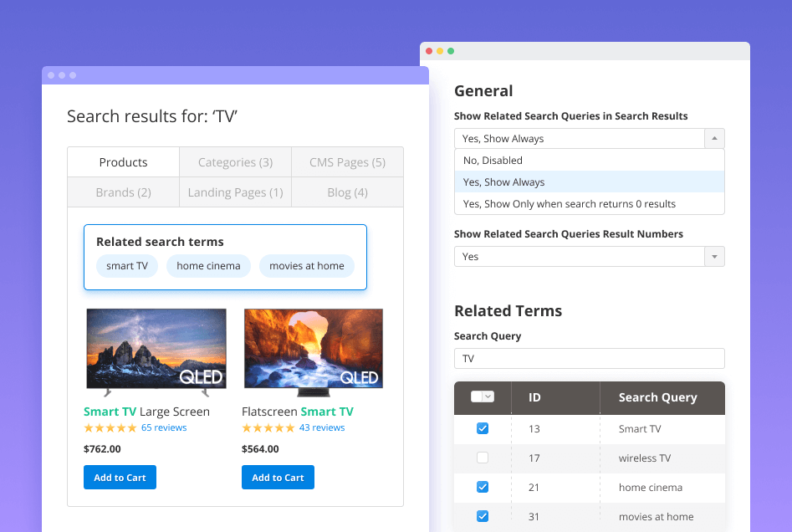
Task: Click the star rating under Flatscreen Smart TV
Action: tap(268, 427)
